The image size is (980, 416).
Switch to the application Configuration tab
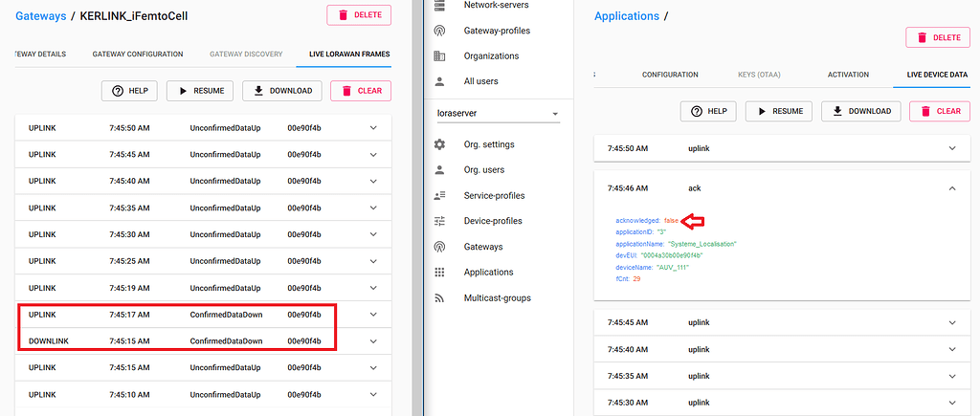point(670,75)
